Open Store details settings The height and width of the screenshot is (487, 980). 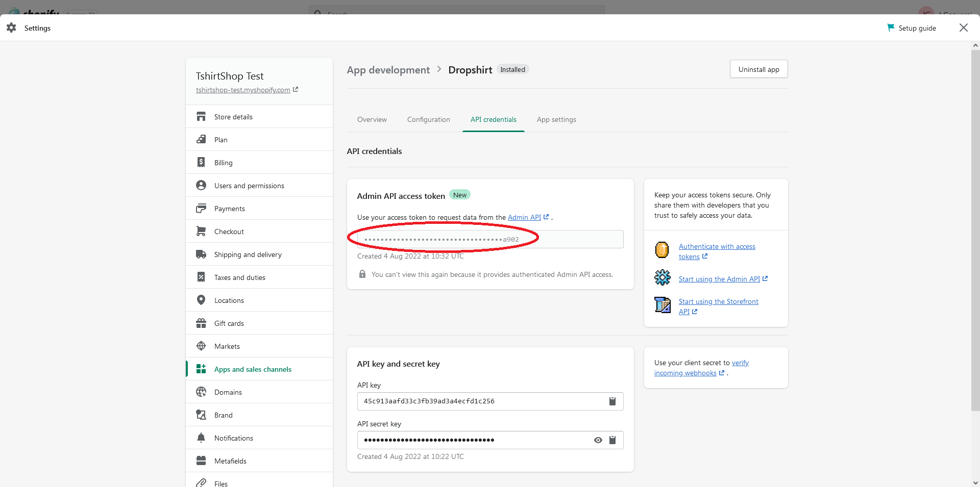pyautogui.click(x=259, y=117)
